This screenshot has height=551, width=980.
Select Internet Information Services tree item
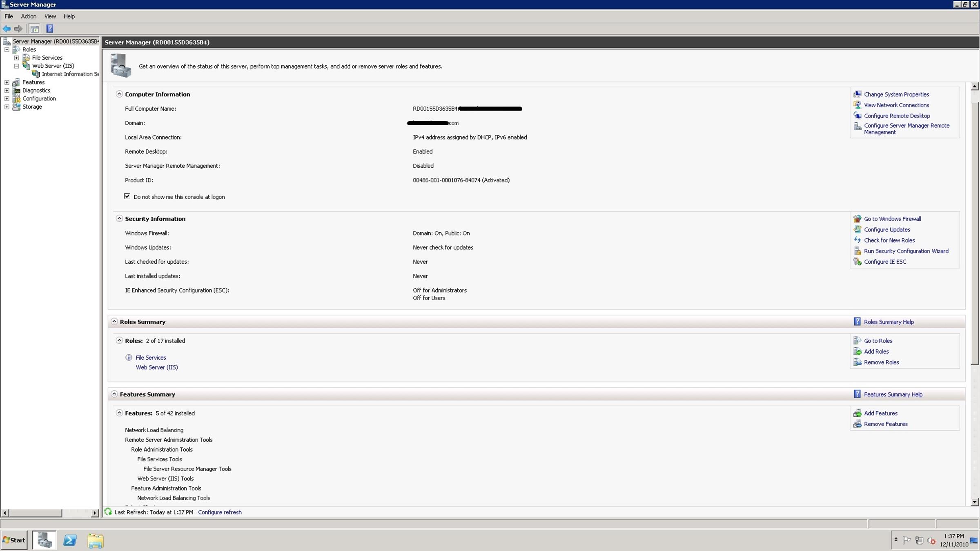(x=70, y=74)
